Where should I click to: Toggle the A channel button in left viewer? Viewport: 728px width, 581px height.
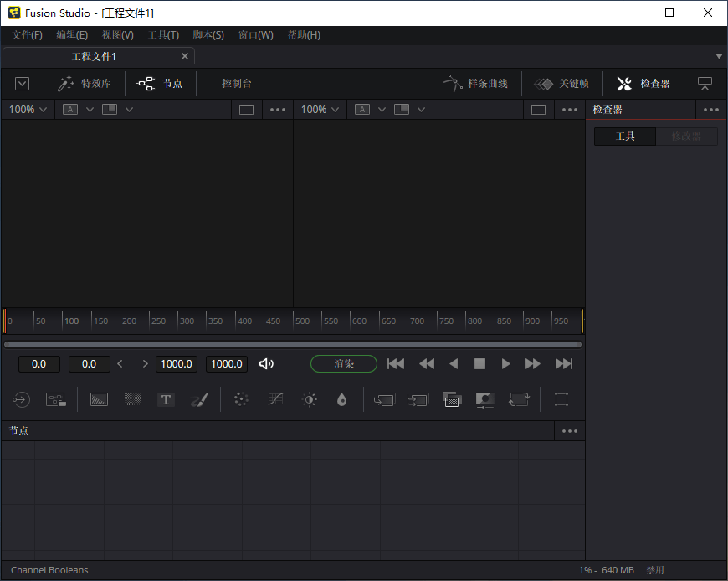coord(70,109)
